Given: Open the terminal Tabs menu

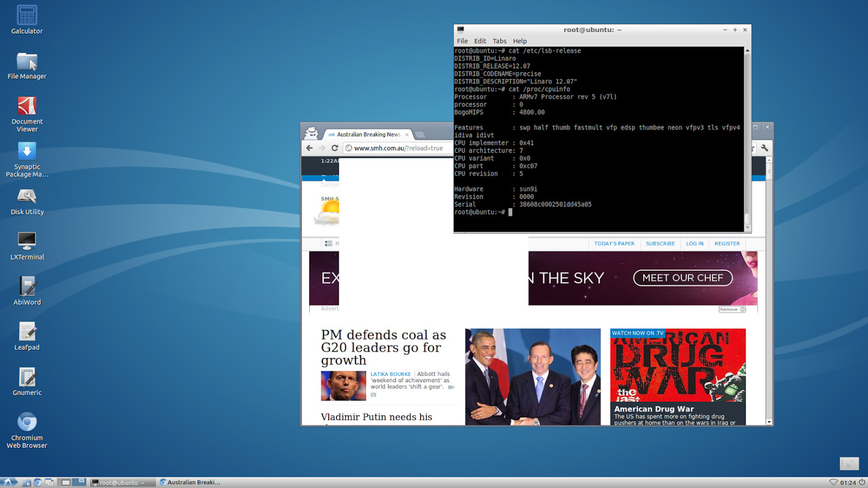Looking at the screenshot, I should pyautogui.click(x=500, y=41).
